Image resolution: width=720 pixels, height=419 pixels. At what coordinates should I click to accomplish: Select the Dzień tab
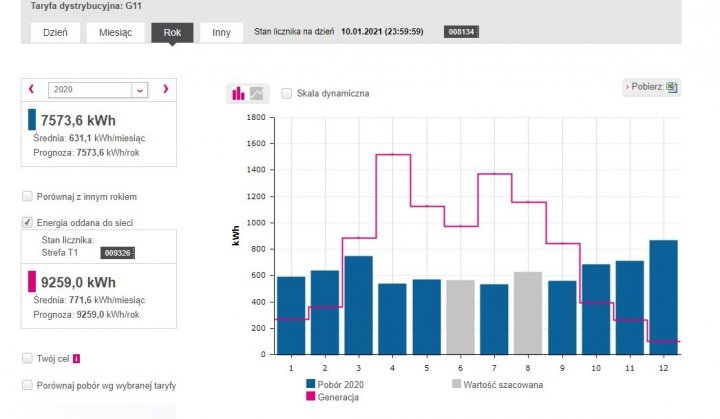point(55,32)
